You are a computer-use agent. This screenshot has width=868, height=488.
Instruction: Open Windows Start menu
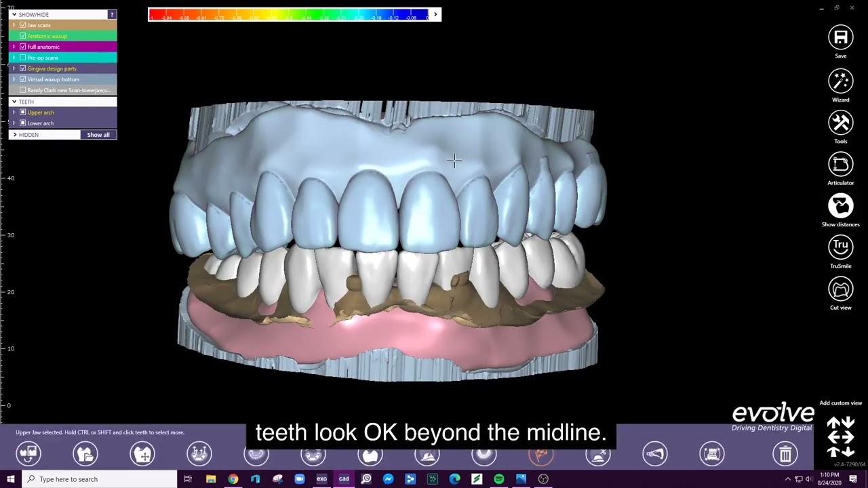[11, 479]
